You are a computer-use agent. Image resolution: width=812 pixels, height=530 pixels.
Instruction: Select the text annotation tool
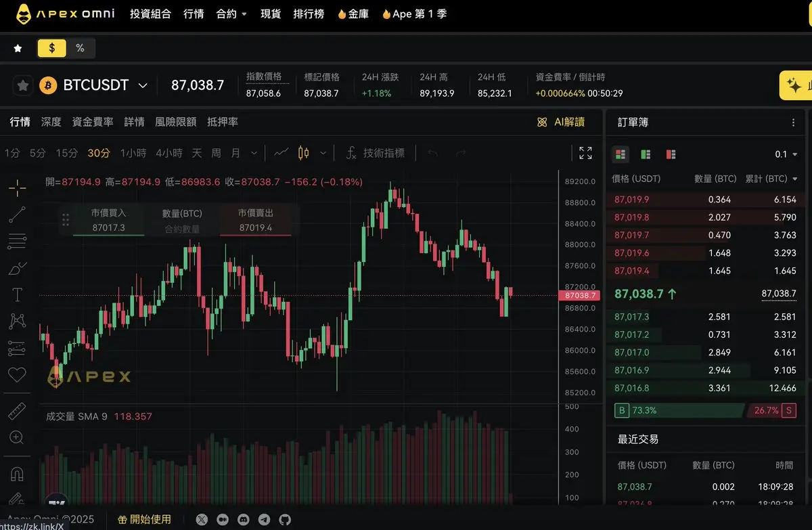tap(18, 294)
